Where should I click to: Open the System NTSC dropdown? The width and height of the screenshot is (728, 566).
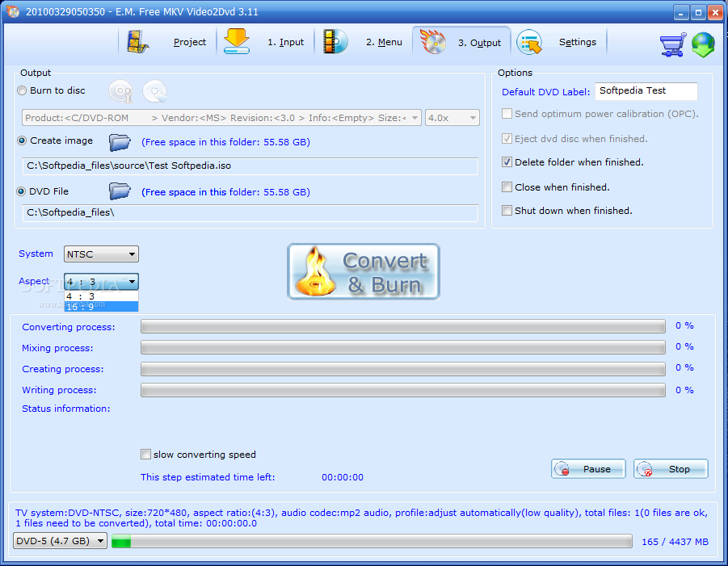(101, 254)
